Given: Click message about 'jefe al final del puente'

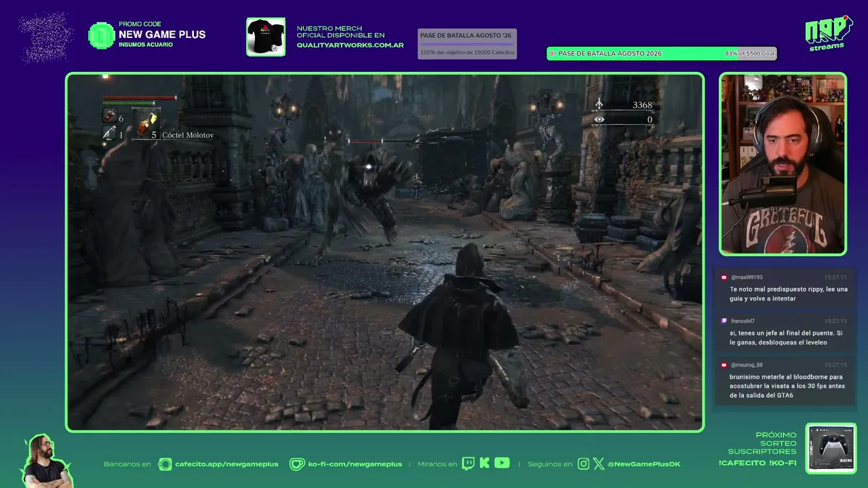Looking at the screenshot, I should pyautogui.click(x=786, y=338).
